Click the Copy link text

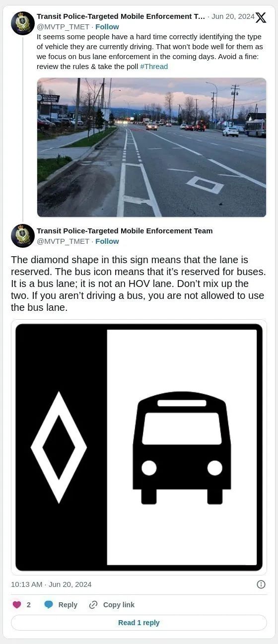coord(119,605)
